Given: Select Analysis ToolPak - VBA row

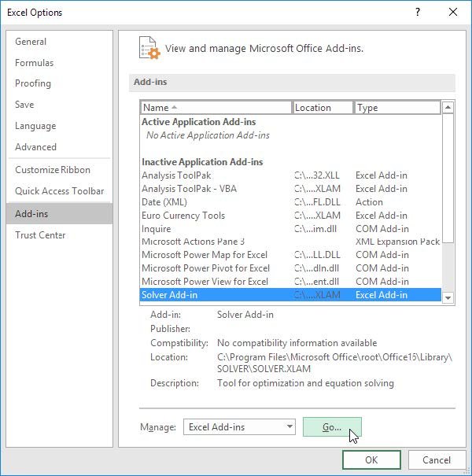Looking at the screenshot, I should click(290, 189).
